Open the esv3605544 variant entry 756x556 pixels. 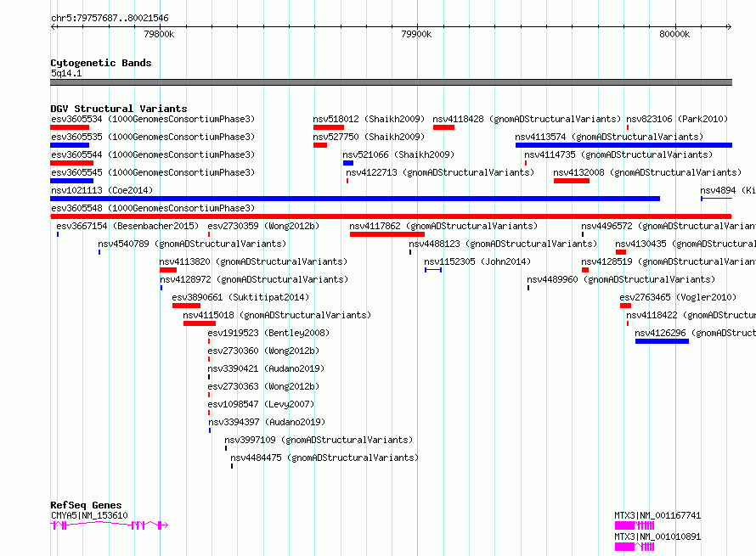point(153,154)
